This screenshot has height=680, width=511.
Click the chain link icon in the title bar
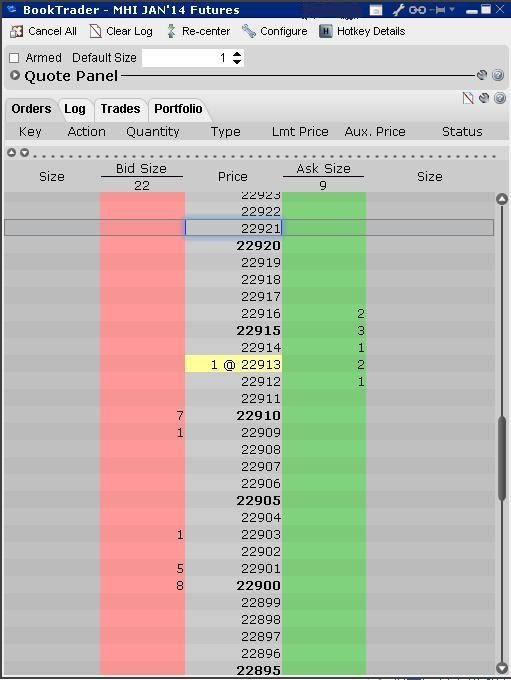coord(417,10)
